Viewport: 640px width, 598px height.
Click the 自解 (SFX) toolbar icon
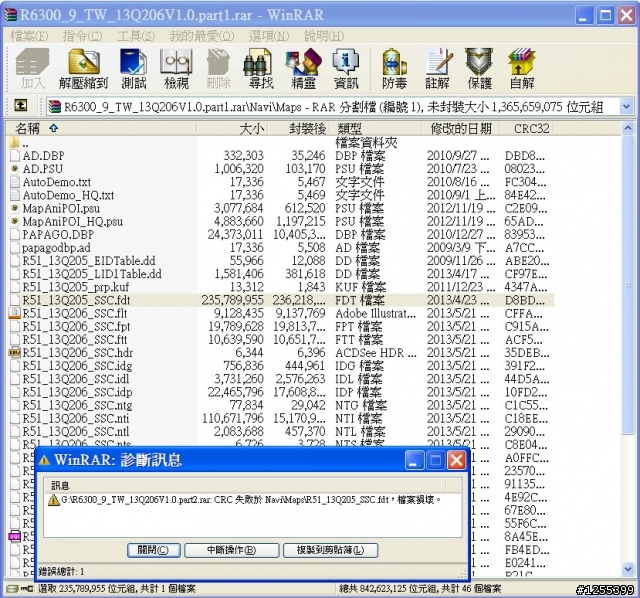point(522,68)
